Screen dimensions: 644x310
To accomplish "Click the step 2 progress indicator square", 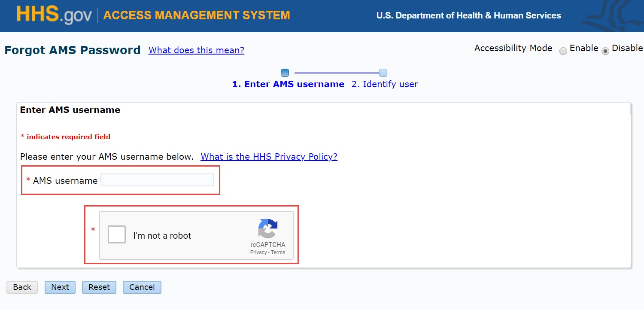I will pyautogui.click(x=383, y=73).
